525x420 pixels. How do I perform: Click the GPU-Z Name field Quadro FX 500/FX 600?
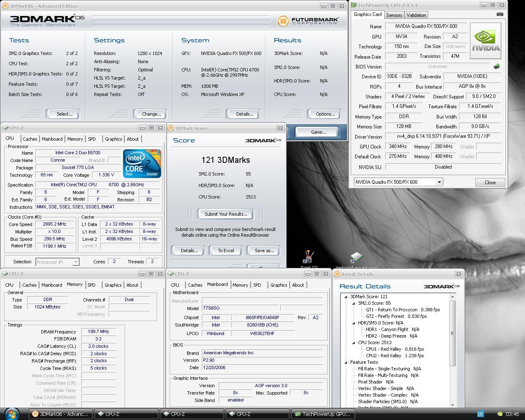pyautogui.click(x=426, y=26)
